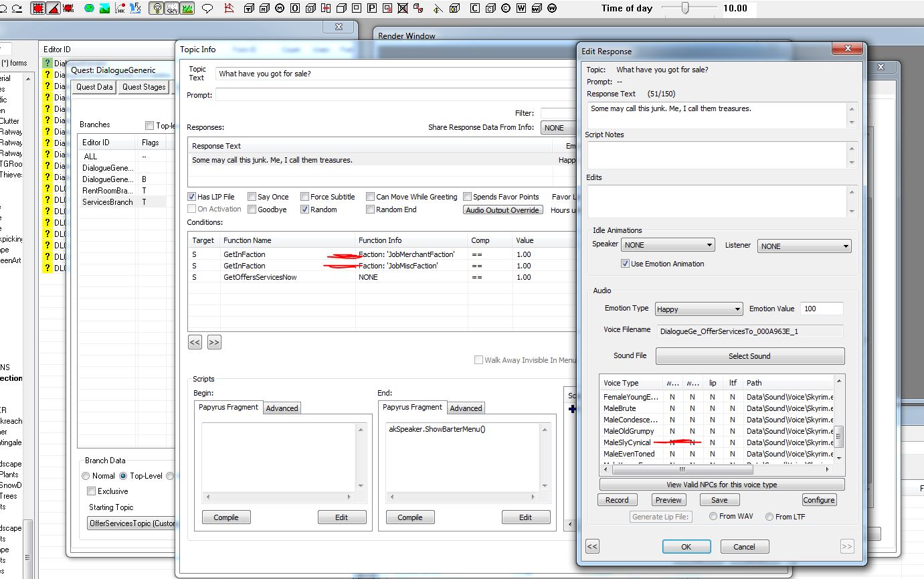Click the redo arrow toolbar icon
Screen dimensions: 924x579
[17, 9]
